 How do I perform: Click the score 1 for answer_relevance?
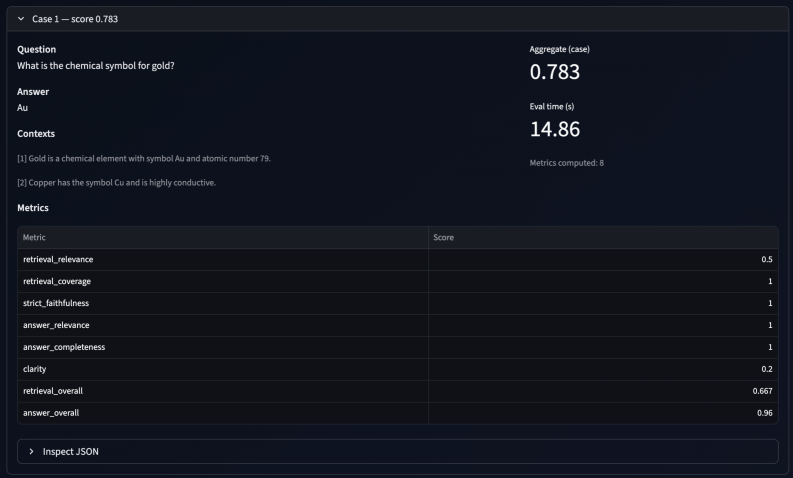pyautogui.click(x=770, y=325)
